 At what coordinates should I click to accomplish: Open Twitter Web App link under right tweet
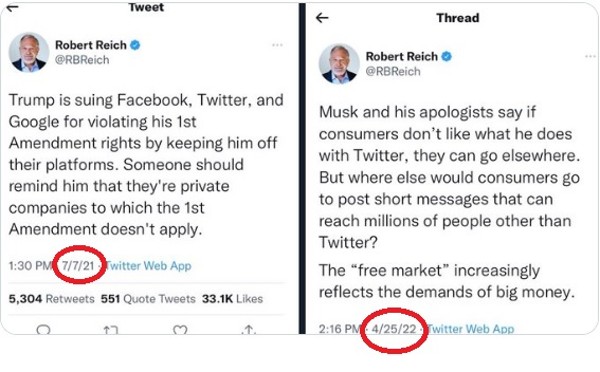click(470, 329)
